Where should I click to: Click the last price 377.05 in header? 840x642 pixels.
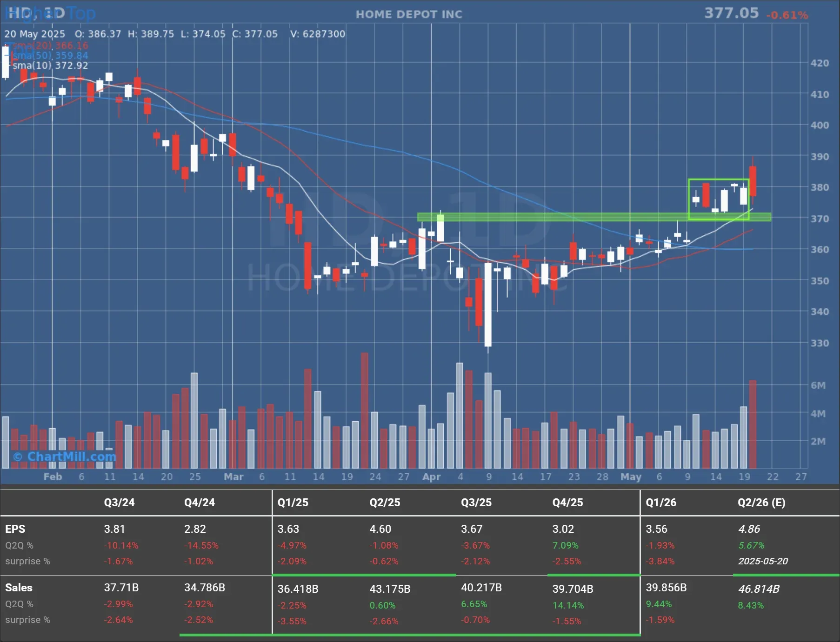pyautogui.click(x=731, y=13)
